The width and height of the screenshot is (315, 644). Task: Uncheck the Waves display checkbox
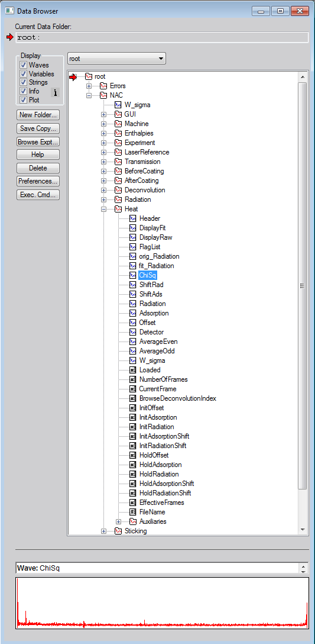point(24,65)
